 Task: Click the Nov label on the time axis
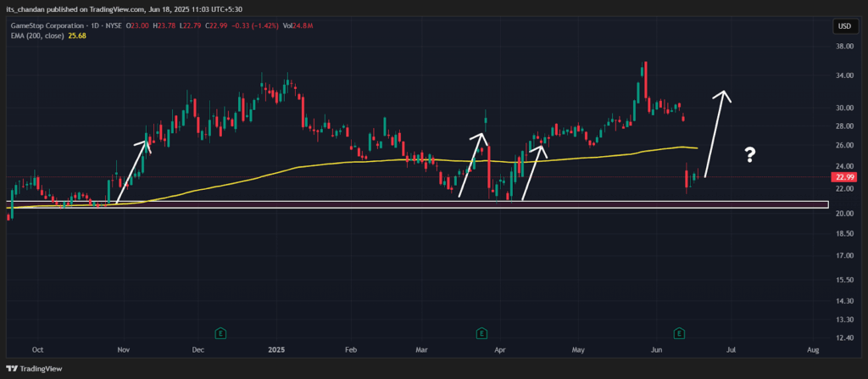coord(124,350)
